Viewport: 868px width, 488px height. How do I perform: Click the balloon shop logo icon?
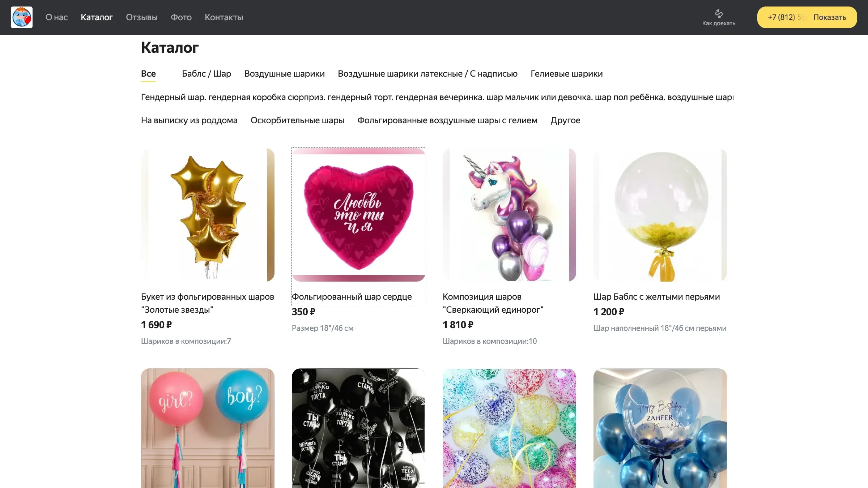[22, 17]
